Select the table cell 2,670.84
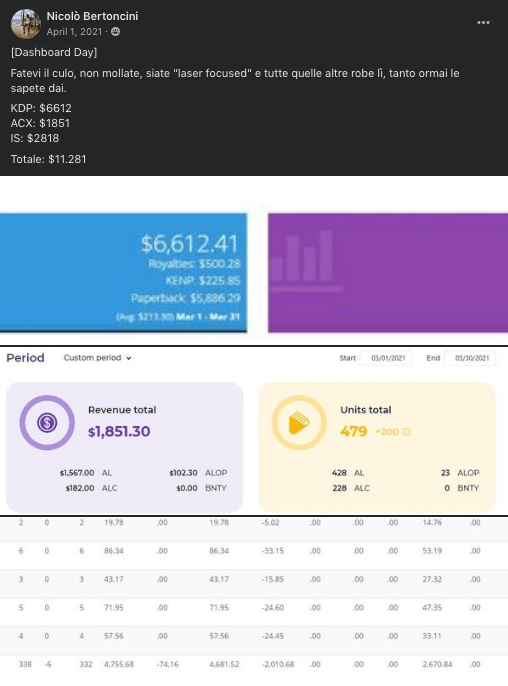 click(x=437, y=664)
